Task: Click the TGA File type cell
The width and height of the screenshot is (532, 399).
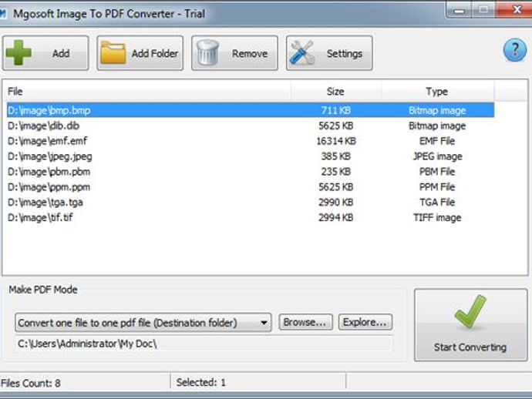Action: 437,203
